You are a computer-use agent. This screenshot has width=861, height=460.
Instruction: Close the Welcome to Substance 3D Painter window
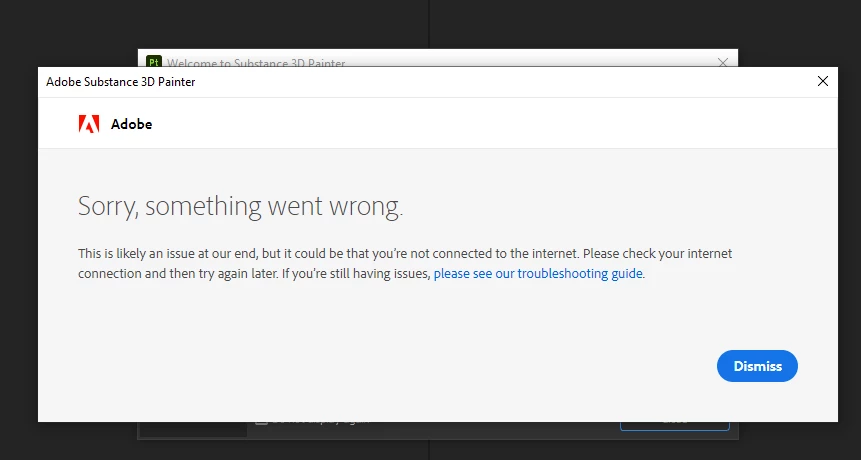723,62
